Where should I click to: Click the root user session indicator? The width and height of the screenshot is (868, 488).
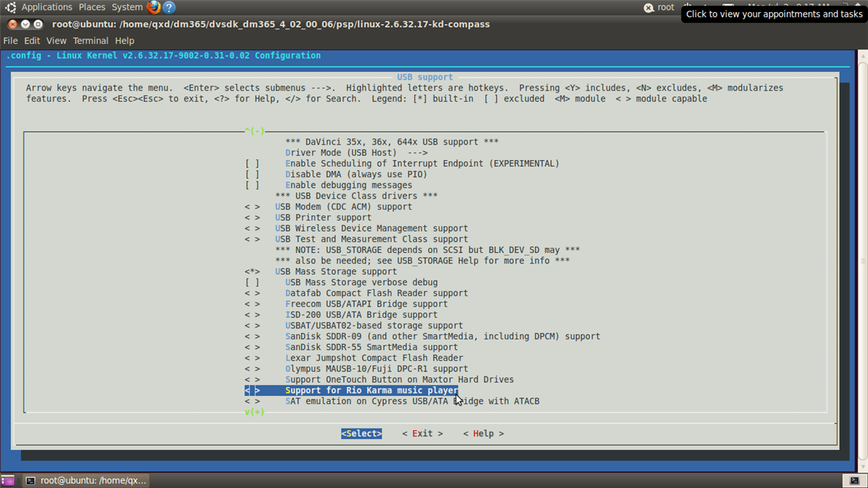658,7
